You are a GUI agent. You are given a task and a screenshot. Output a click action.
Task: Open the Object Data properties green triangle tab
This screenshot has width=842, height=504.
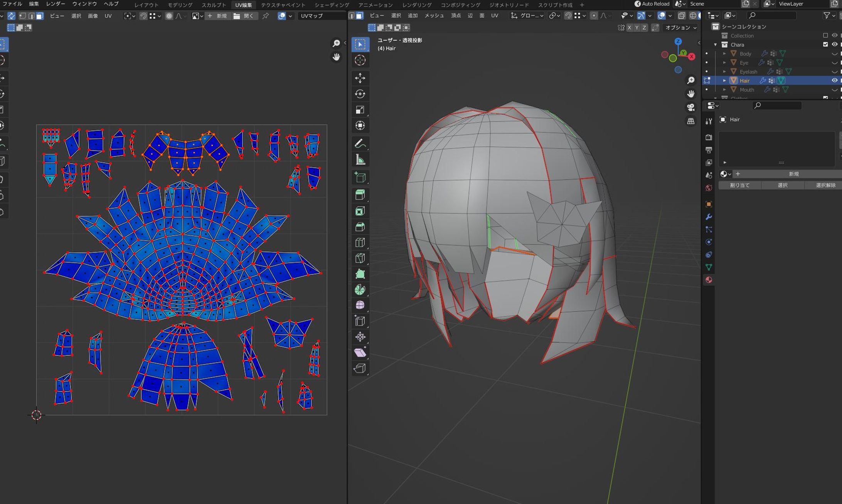pyautogui.click(x=709, y=267)
